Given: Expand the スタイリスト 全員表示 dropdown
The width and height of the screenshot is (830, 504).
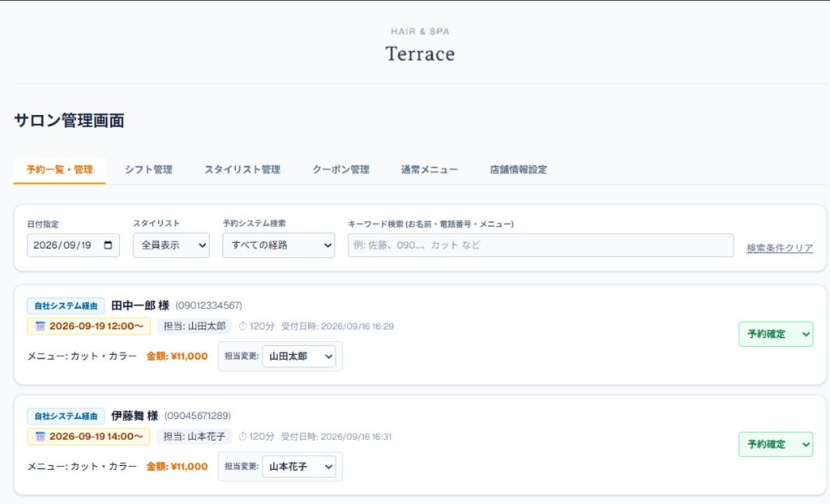Looking at the screenshot, I should pyautogui.click(x=171, y=246).
